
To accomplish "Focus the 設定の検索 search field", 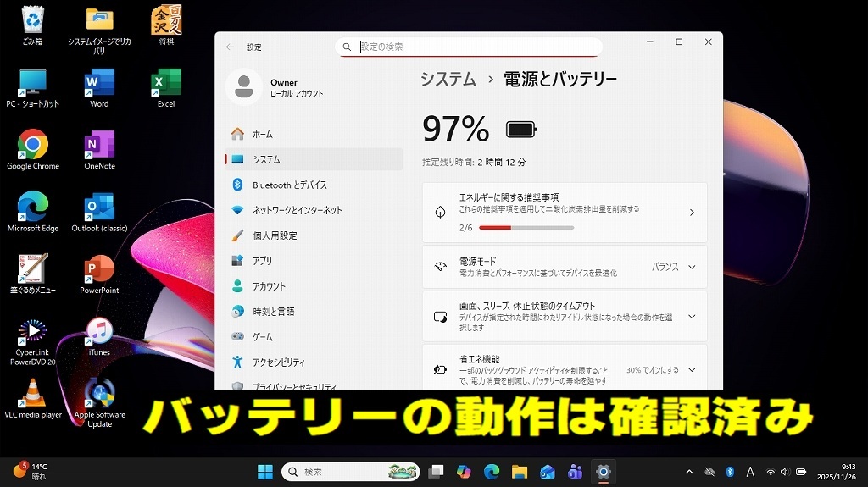I will [468, 47].
